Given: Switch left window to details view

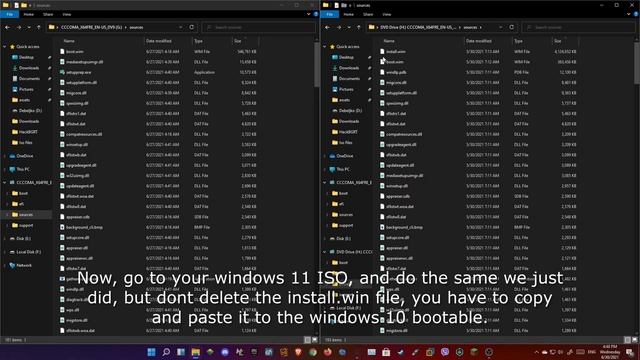Looking at the screenshot, I should click(x=308, y=340).
